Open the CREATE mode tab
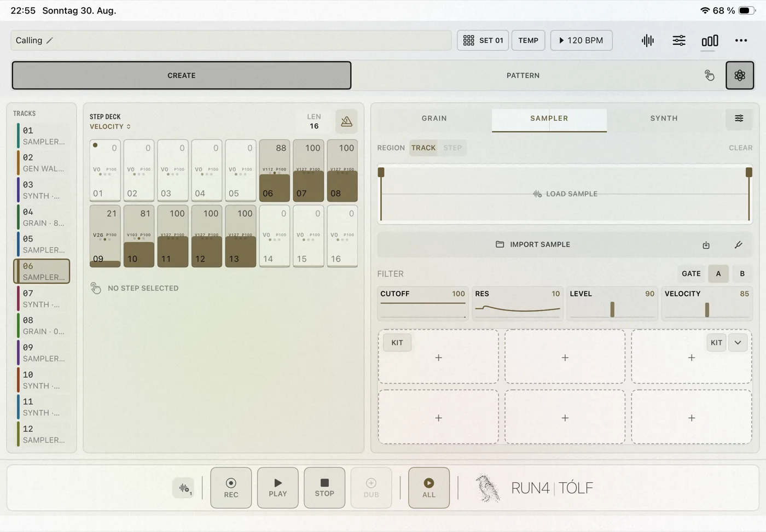The width and height of the screenshot is (766, 532). click(182, 75)
